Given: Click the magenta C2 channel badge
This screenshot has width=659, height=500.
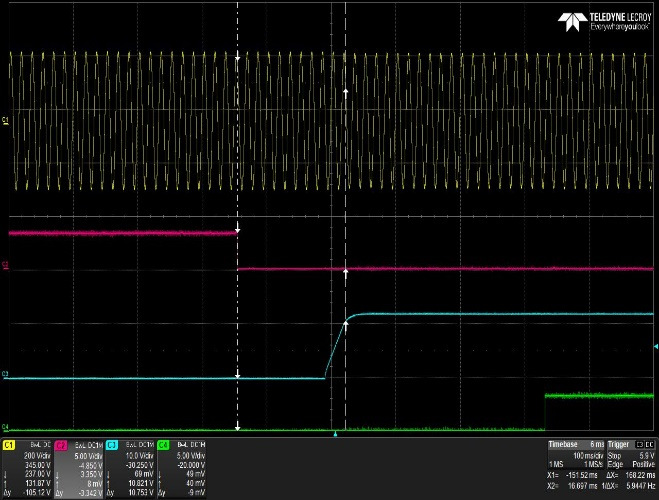Looking at the screenshot, I should pyautogui.click(x=61, y=443).
